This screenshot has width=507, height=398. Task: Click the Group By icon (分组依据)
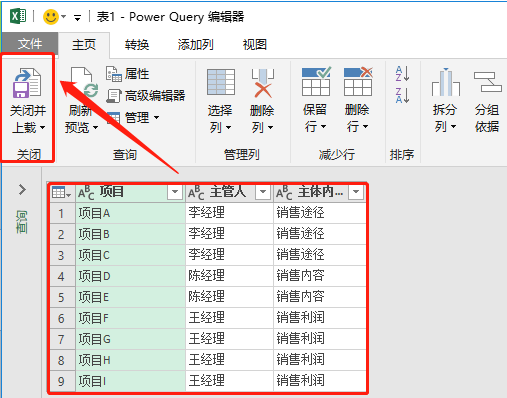click(488, 82)
